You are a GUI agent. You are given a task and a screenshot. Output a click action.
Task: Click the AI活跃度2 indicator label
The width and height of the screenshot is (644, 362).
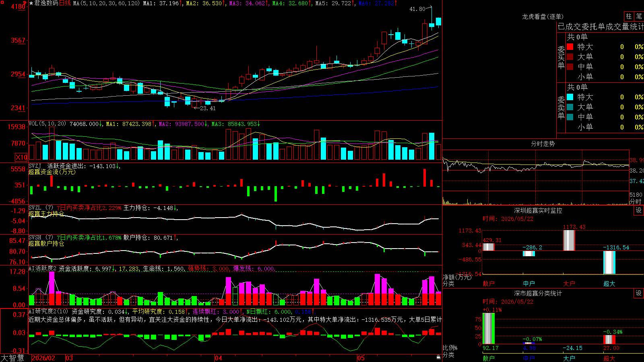43,268
